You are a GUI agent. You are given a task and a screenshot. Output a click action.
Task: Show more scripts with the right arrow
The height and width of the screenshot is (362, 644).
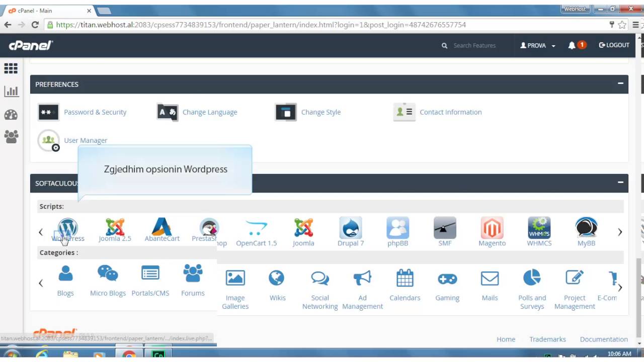tap(620, 232)
